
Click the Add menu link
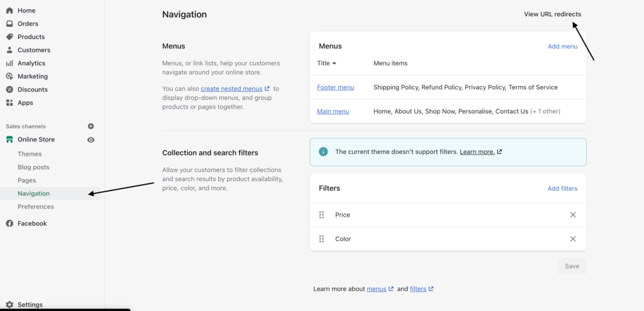(563, 46)
